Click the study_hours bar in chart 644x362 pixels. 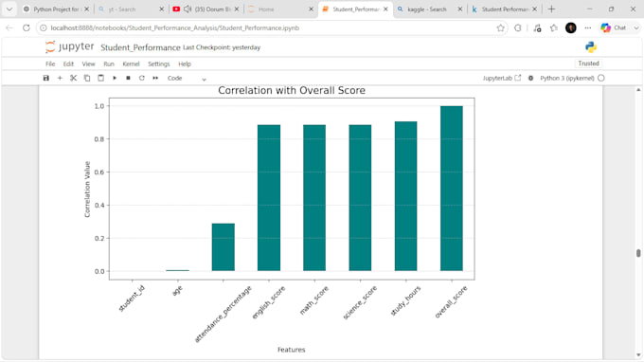(x=405, y=196)
